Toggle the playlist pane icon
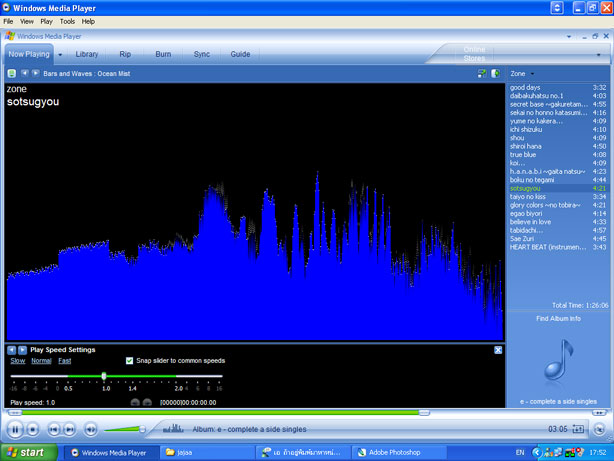 (x=495, y=73)
